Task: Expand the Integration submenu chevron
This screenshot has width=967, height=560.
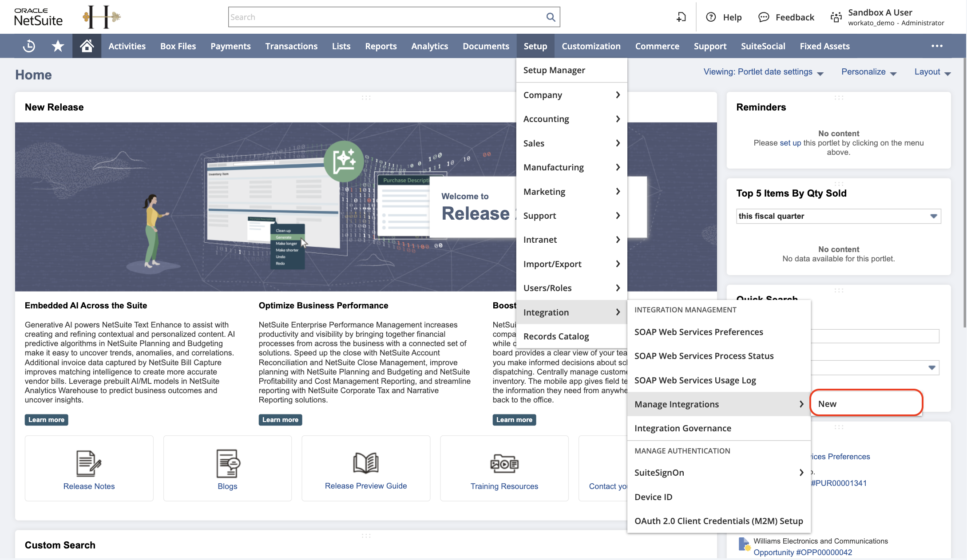Action: [616, 312]
